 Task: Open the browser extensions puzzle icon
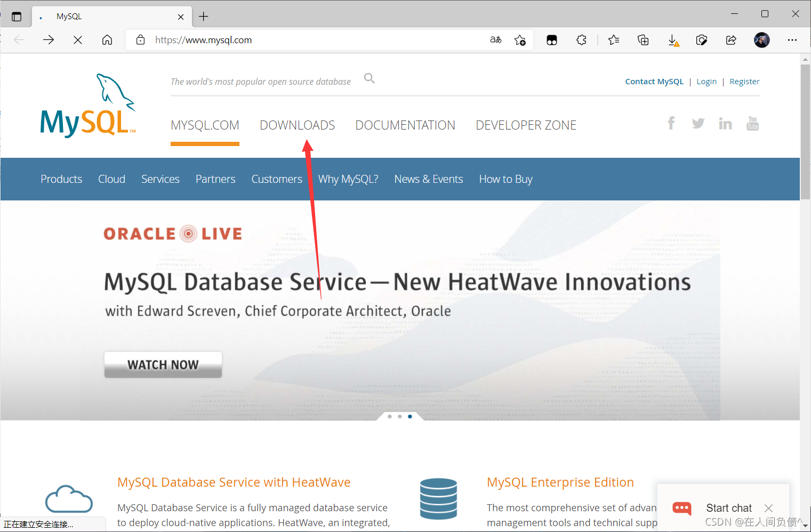581,40
